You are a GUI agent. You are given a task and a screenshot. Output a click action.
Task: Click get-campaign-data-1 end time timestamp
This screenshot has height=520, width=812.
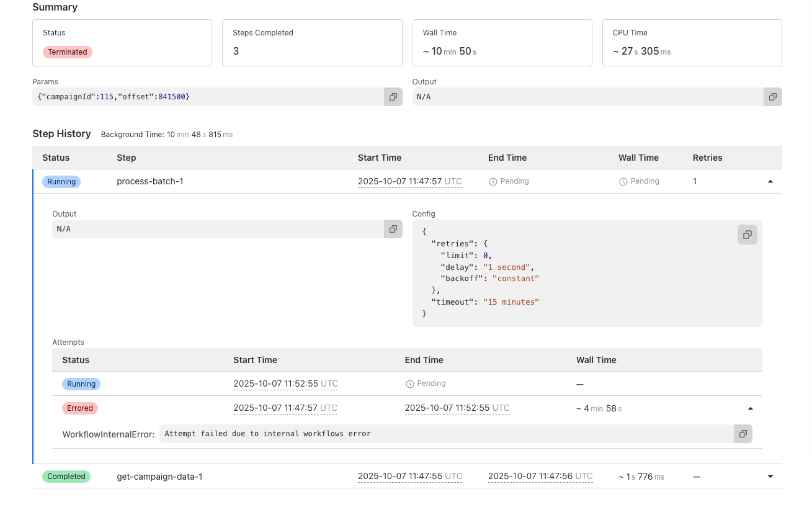tap(540, 477)
